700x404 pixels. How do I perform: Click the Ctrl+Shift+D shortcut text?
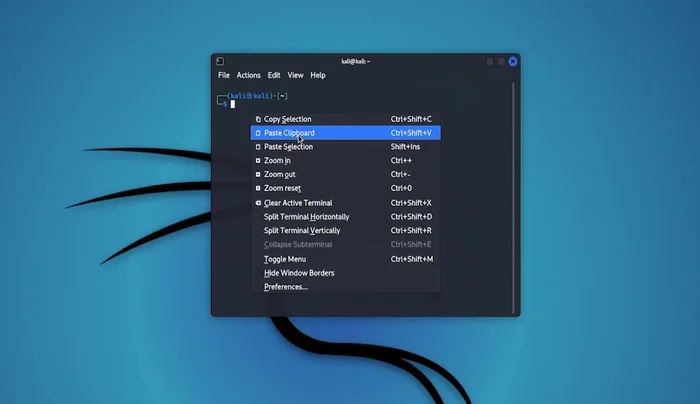[x=412, y=217]
